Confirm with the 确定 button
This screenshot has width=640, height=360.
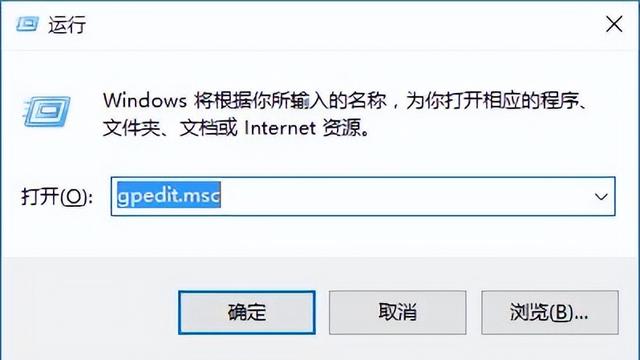pyautogui.click(x=247, y=312)
